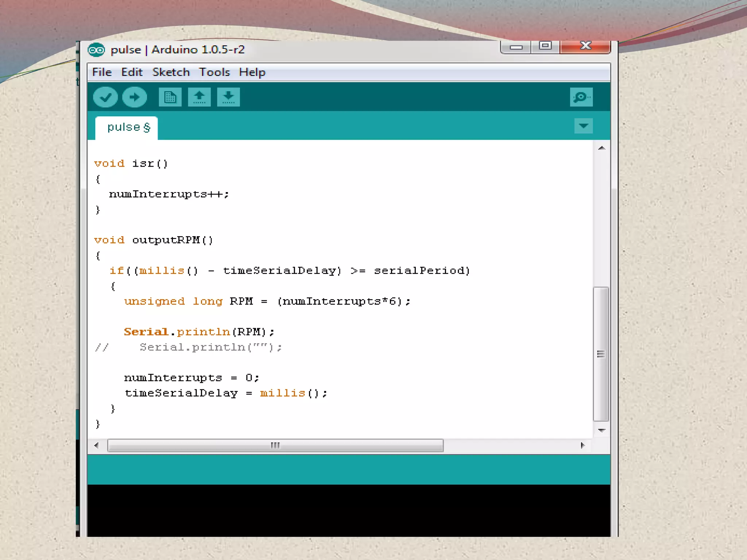
Task: Open the Sketch menu
Action: click(x=171, y=72)
